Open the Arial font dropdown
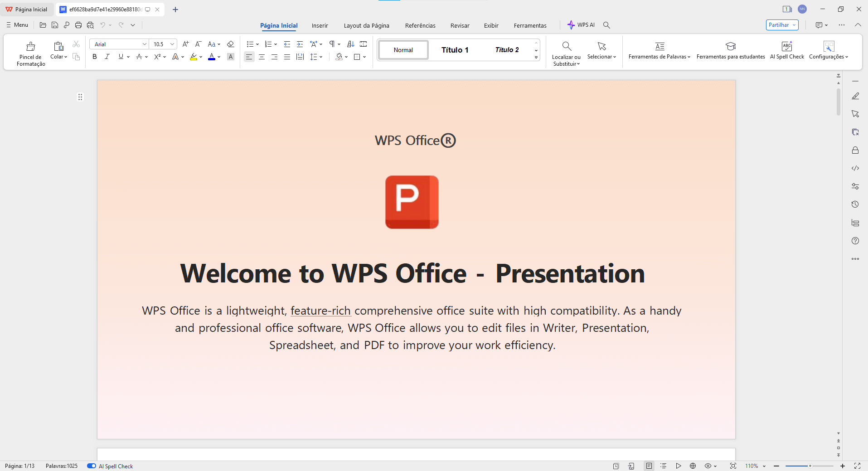The width and height of the screenshot is (868, 471). point(144,44)
